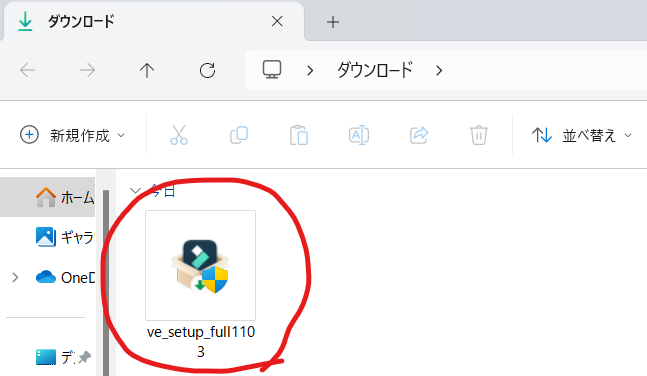Navigate forward with the right arrow
The width and height of the screenshot is (647, 376).
(87, 70)
